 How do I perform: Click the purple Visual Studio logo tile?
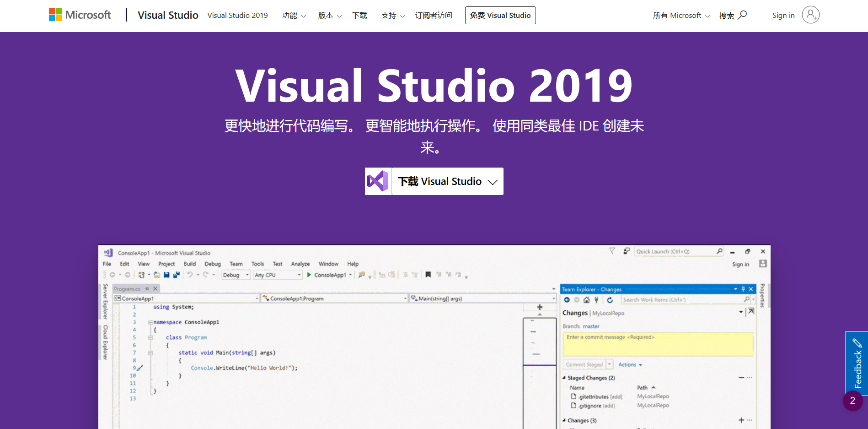378,181
